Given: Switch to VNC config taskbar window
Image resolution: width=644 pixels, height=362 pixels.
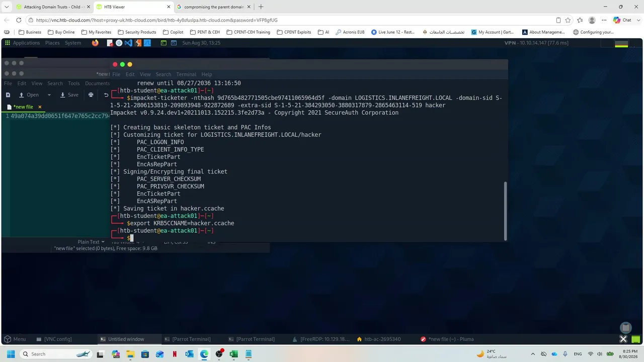Looking at the screenshot, I should [x=54, y=339].
